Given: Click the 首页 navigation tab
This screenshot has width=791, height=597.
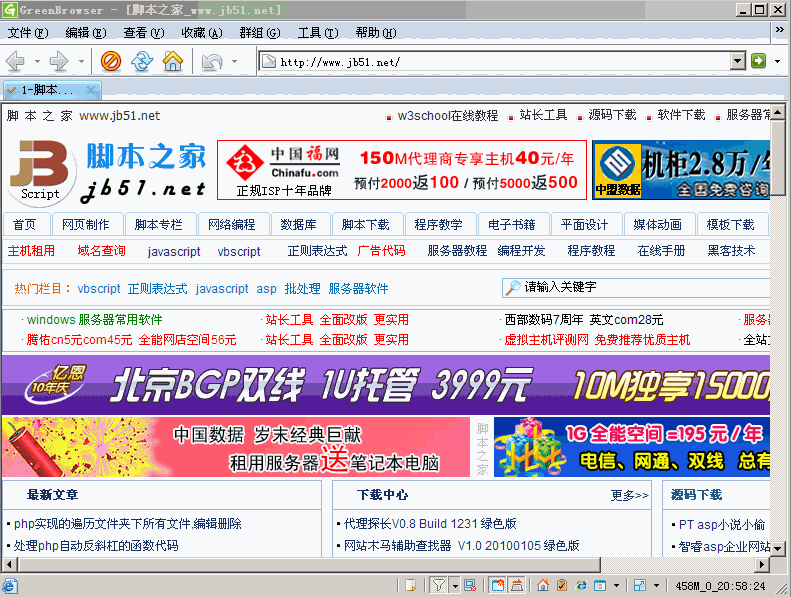Looking at the screenshot, I should pyautogui.click(x=25, y=225).
